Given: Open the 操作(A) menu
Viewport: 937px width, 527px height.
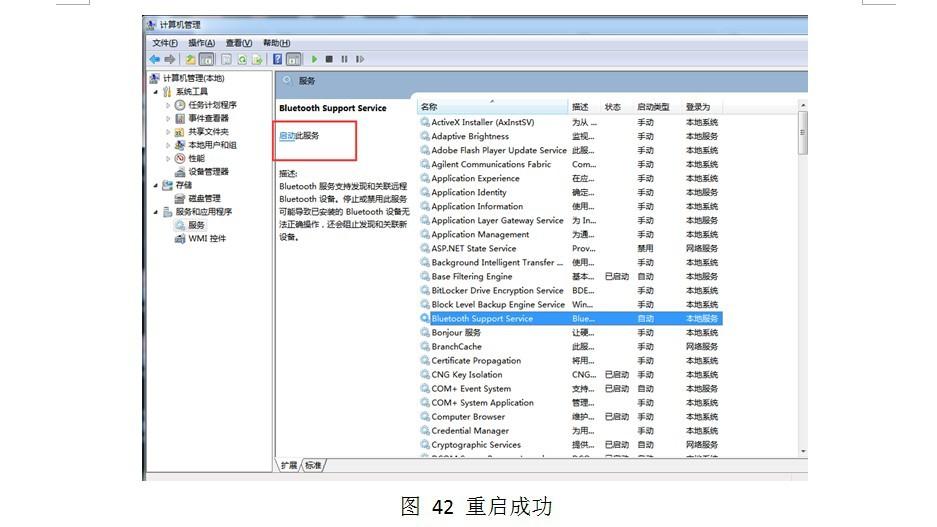Looking at the screenshot, I should [201, 43].
